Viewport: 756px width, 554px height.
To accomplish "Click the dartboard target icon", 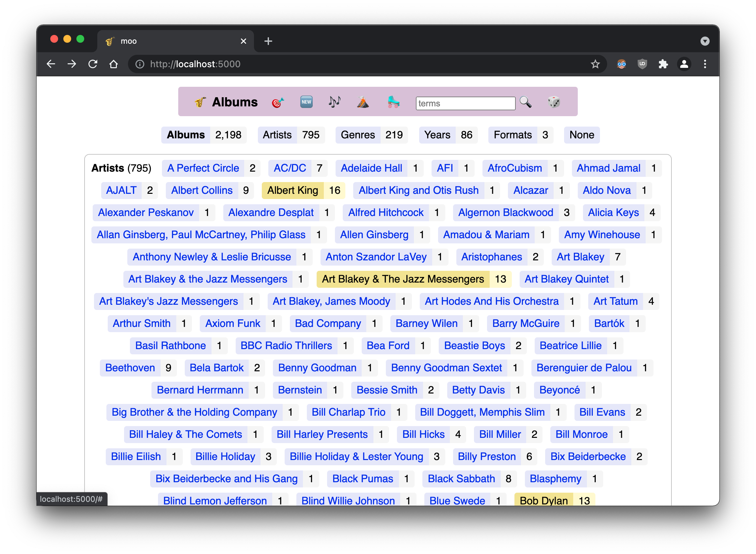I will point(278,102).
